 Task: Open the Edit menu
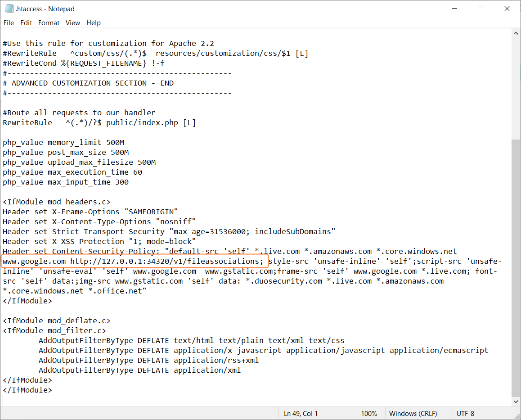point(26,23)
